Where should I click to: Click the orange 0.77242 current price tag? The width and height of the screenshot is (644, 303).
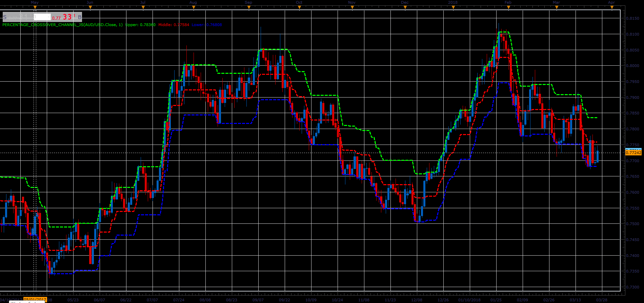pyautogui.click(x=633, y=153)
